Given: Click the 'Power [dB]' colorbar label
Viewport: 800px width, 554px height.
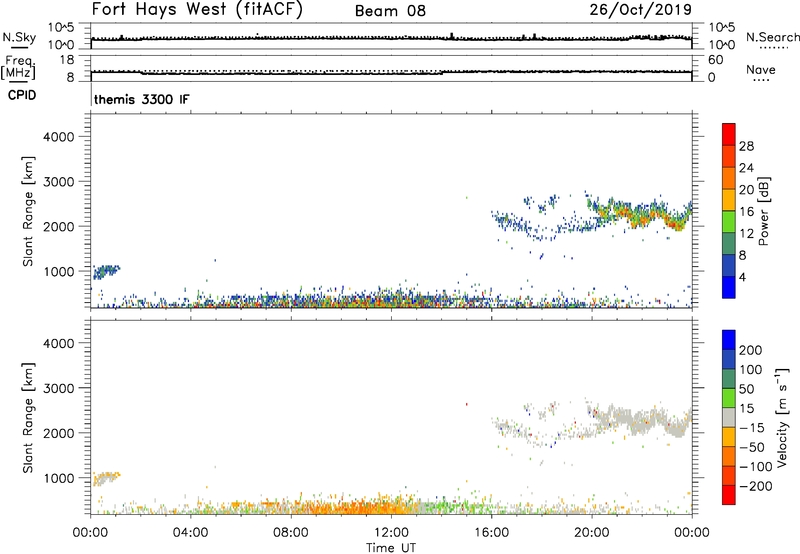Looking at the screenshot, I should (763, 211).
